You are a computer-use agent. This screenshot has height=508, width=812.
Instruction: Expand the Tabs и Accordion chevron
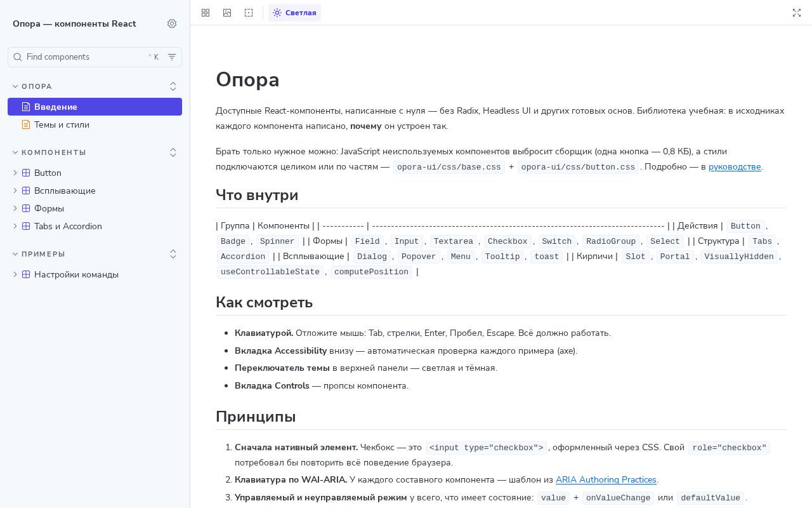pyautogui.click(x=15, y=226)
